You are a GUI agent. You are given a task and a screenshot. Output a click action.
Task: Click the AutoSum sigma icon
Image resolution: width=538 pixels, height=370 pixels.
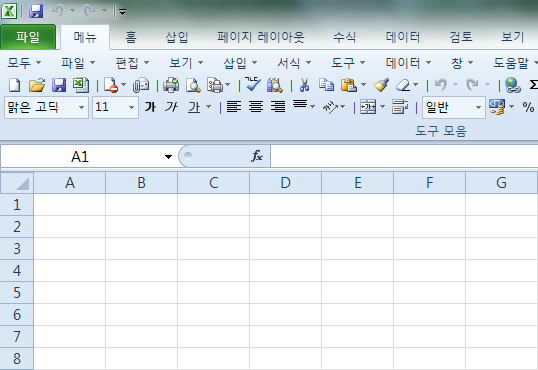point(534,85)
